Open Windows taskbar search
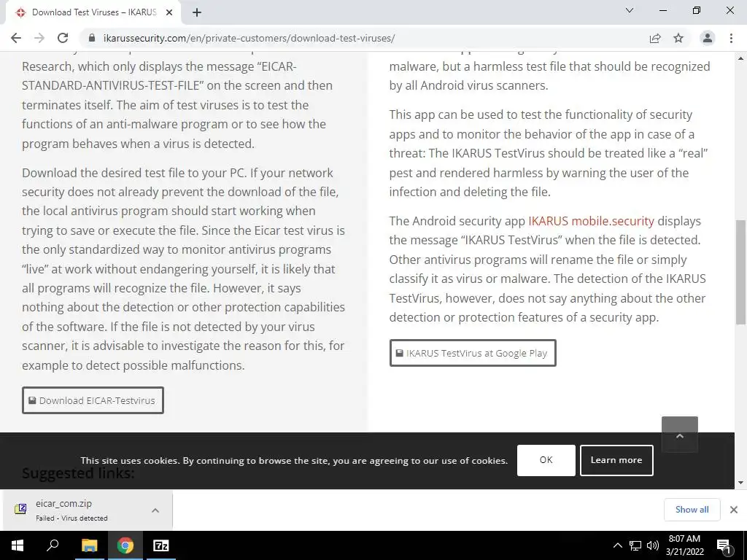 [53, 545]
